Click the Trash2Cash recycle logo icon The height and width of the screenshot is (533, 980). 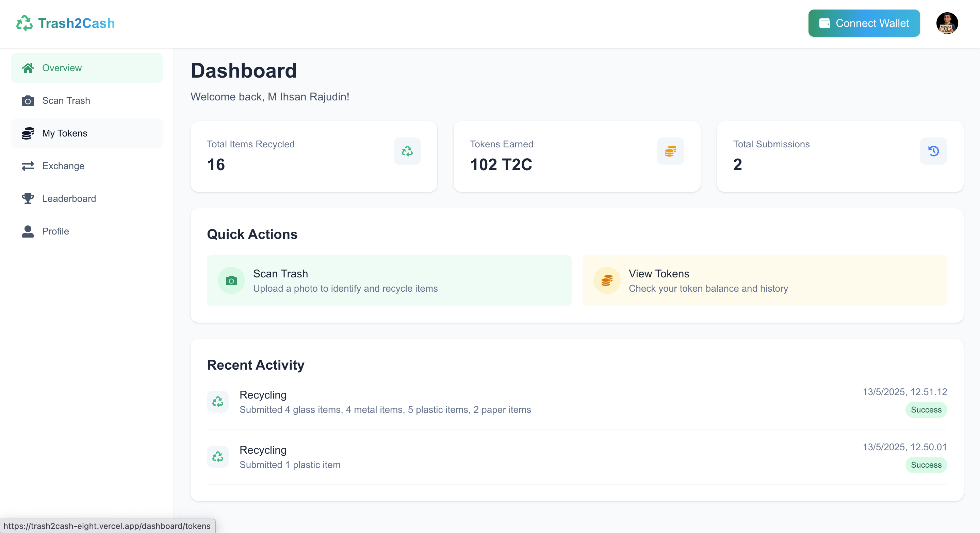24,23
